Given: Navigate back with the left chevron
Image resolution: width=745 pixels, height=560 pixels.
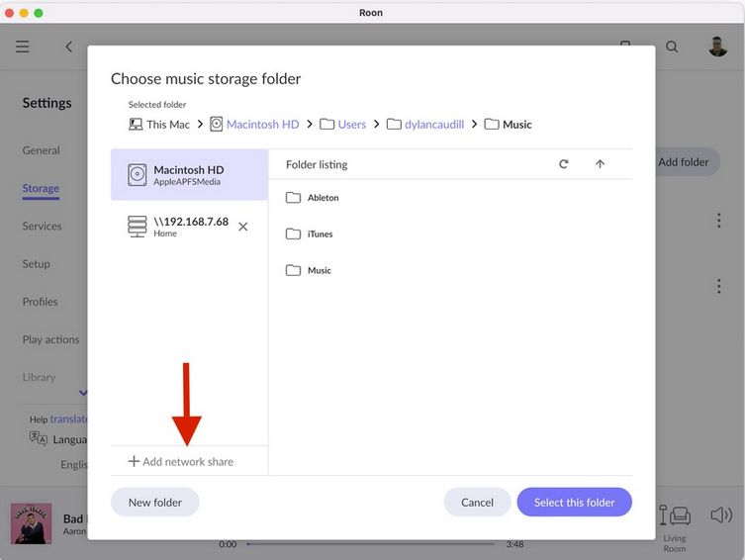Looking at the screenshot, I should (69, 47).
